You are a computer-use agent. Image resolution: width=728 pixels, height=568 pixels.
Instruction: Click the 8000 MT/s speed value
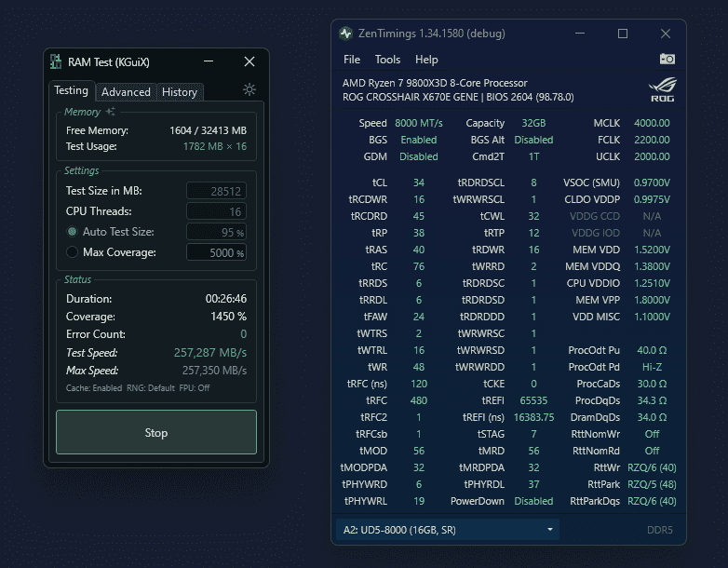click(x=419, y=123)
